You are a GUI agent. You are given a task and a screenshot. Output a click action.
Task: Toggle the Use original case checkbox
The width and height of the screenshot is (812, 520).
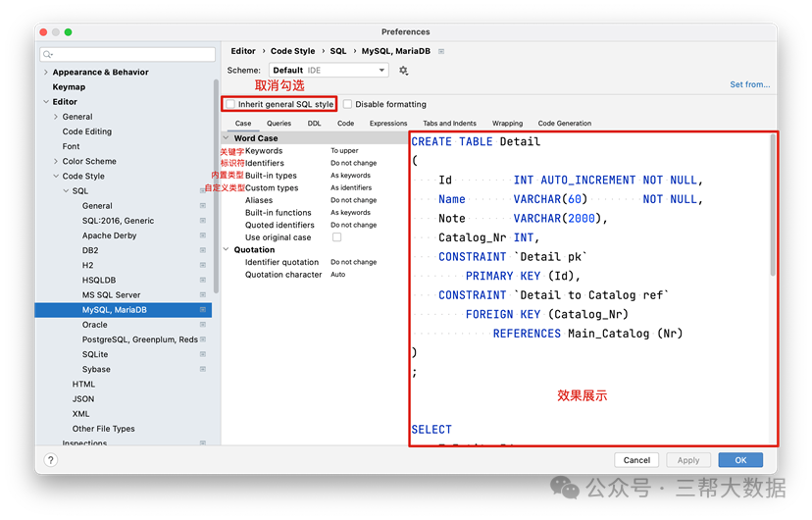click(x=336, y=237)
